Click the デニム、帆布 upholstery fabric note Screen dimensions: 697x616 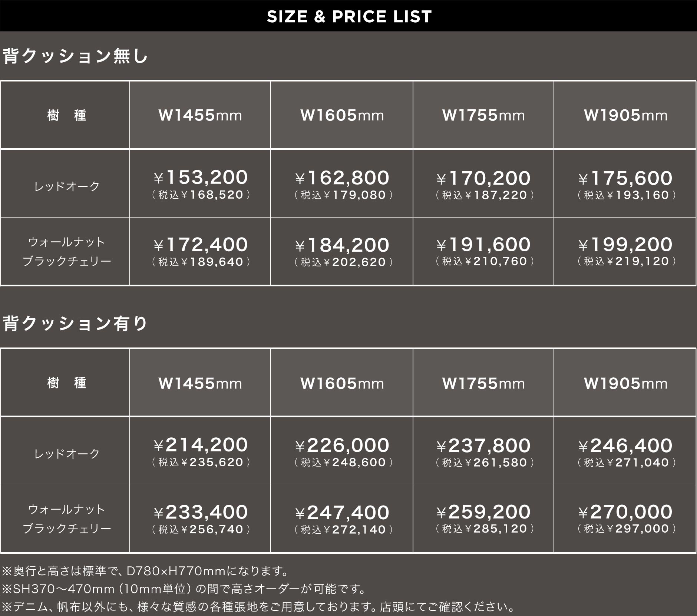pos(258,607)
